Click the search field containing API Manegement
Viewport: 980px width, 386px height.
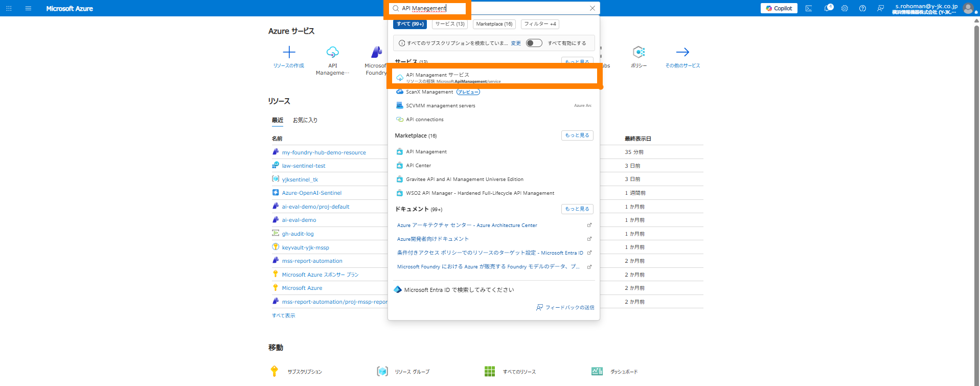click(x=493, y=8)
